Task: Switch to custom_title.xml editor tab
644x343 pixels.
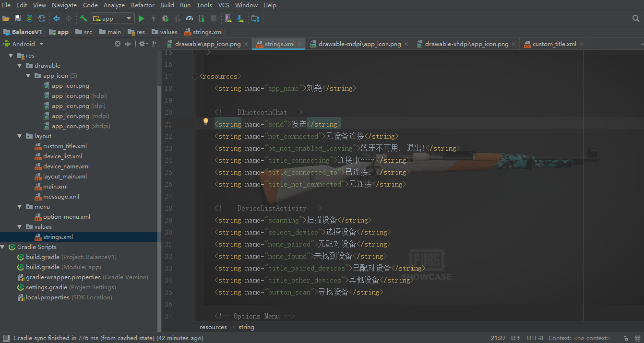Action: pyautogui.click(x=554, y=44)
